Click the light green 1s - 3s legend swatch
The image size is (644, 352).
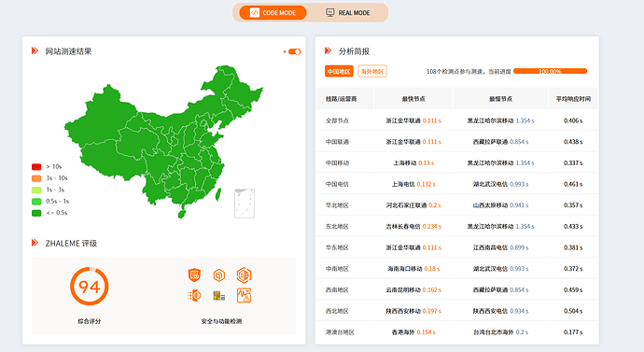click(x=36, y=190)
